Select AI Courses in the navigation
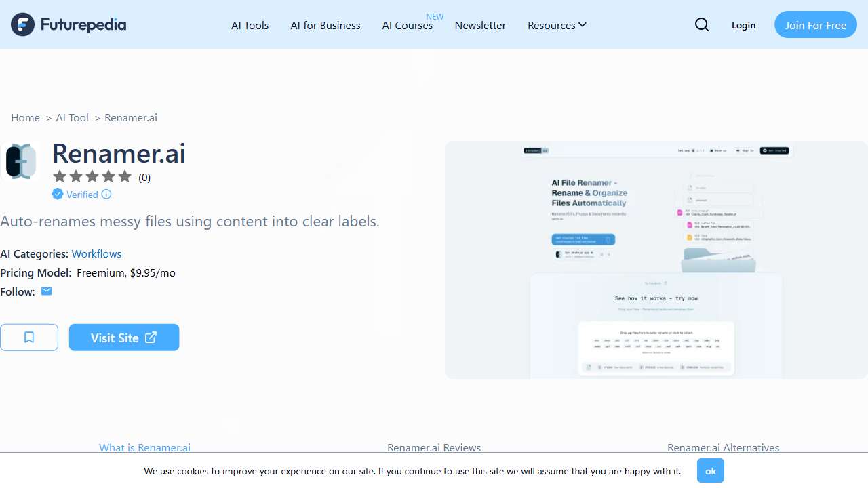 (407, 25)
